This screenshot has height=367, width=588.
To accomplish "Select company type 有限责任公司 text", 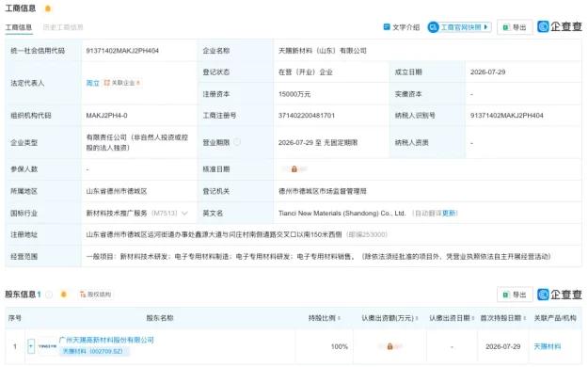I will coord(136,143).
